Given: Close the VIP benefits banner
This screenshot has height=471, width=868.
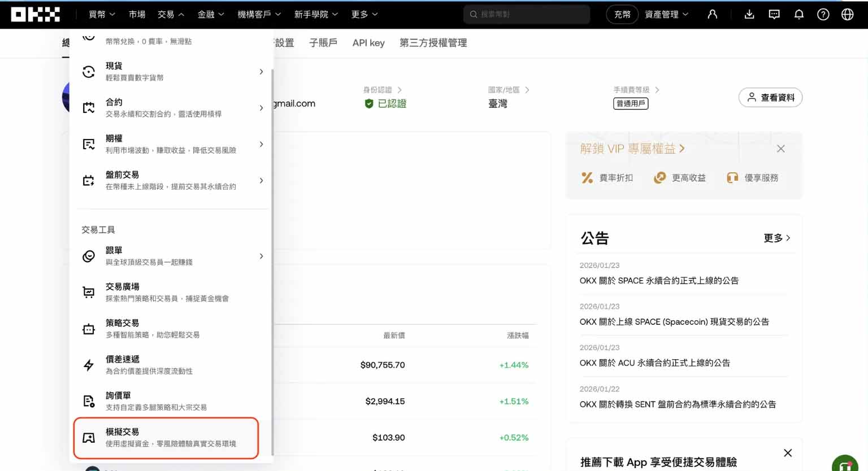Looking at the screenshot, I should [x=781, y=149].
